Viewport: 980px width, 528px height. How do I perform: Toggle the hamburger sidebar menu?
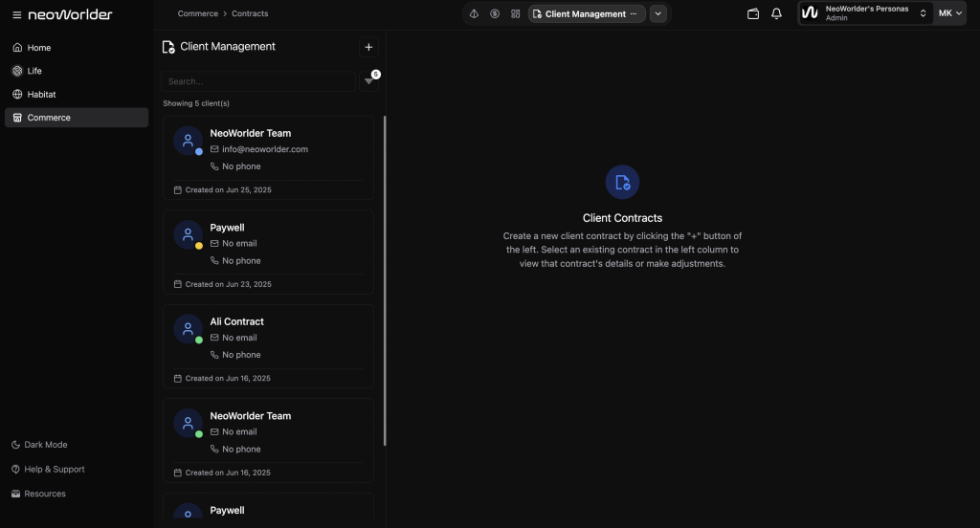pos(17,14)
